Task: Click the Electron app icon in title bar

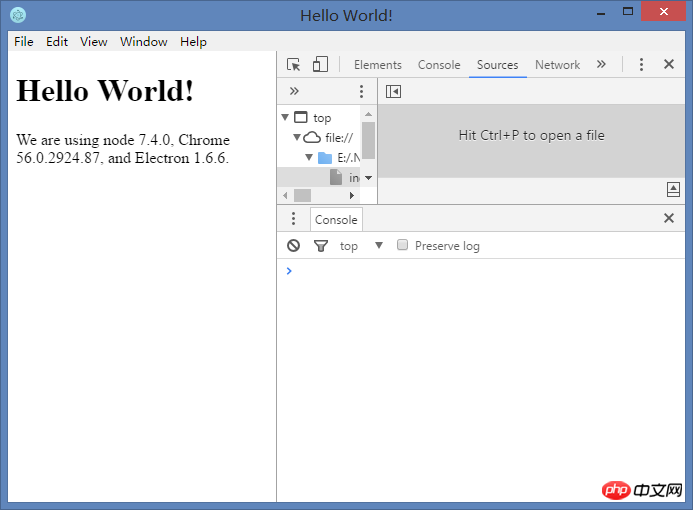Action: [x=18, y=15]
